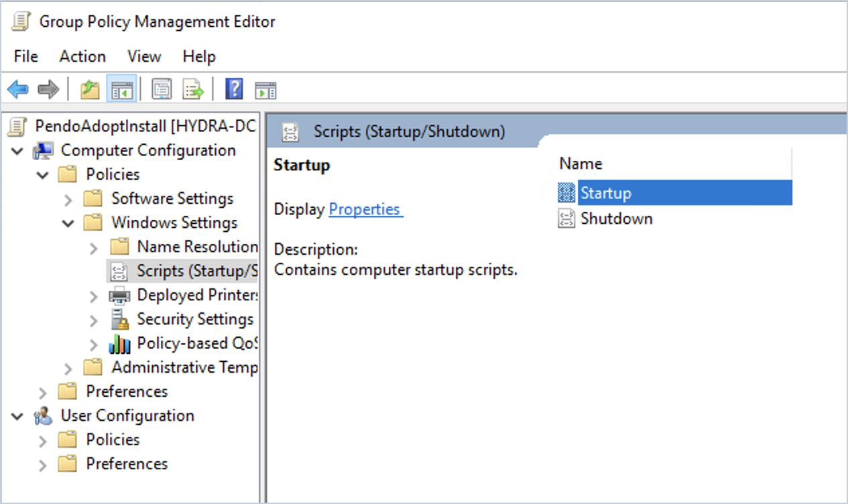Select Preferences under Computer Configuration

tap(127, 391)
